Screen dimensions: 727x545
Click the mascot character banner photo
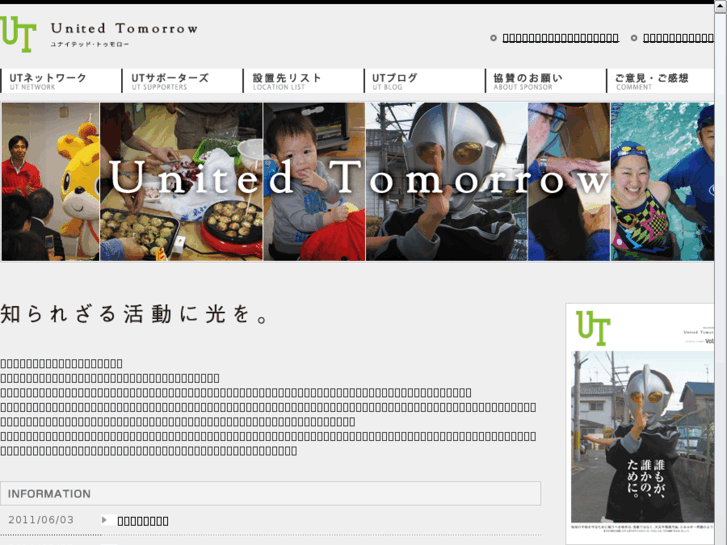coord(50,181)
